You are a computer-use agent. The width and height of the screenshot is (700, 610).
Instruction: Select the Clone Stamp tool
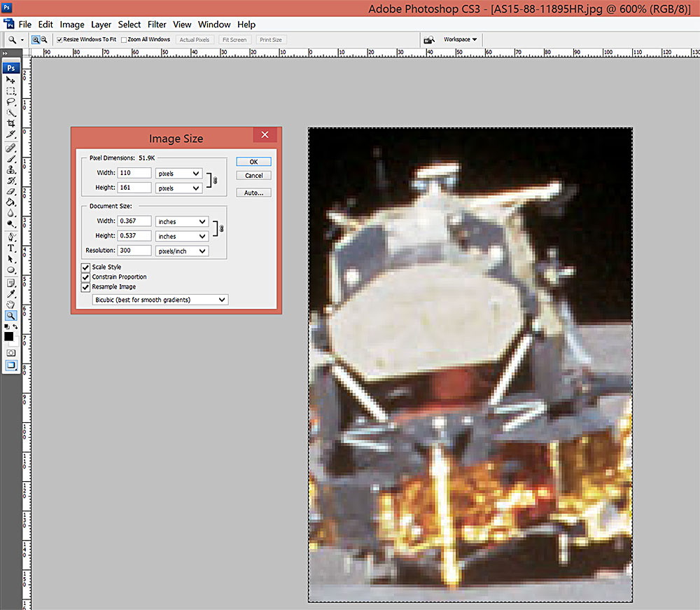pyautogui.click(x=10, y=170)
